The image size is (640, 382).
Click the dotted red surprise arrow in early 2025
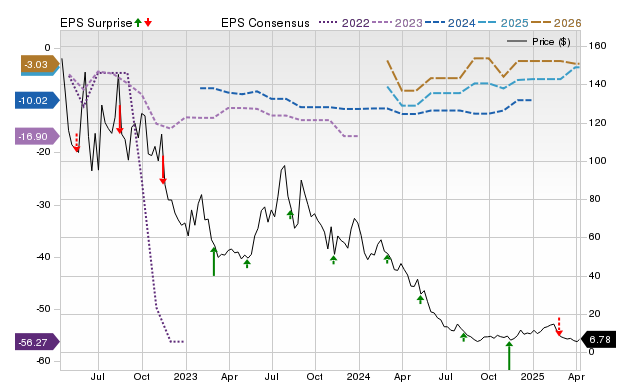[559, 326]
